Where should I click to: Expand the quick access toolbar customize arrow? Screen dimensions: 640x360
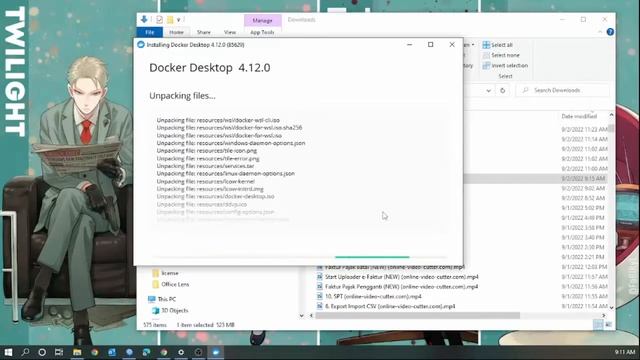tap(178, 20)
